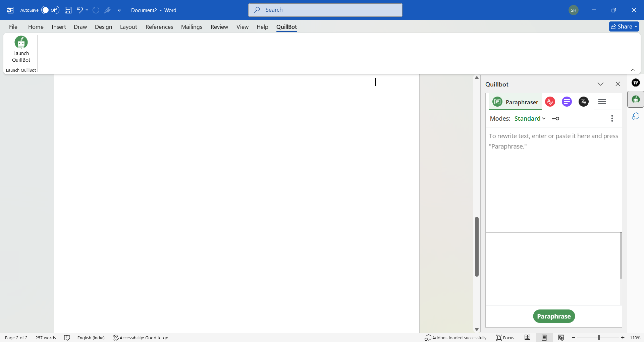Click Page 2 of 2 indicator

16,338
